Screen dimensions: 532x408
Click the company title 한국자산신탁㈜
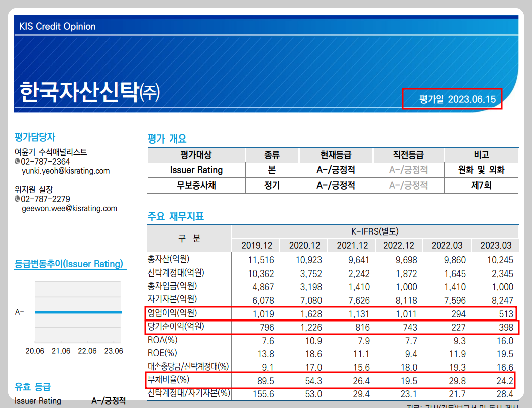89,92
